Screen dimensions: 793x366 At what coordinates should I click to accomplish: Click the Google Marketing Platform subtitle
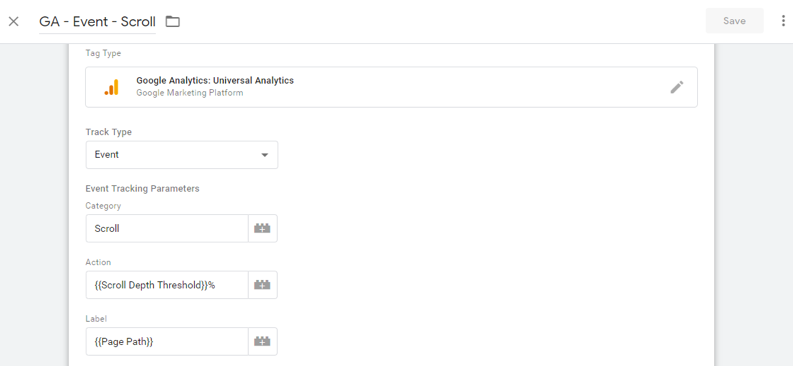(x=190, y=93)
